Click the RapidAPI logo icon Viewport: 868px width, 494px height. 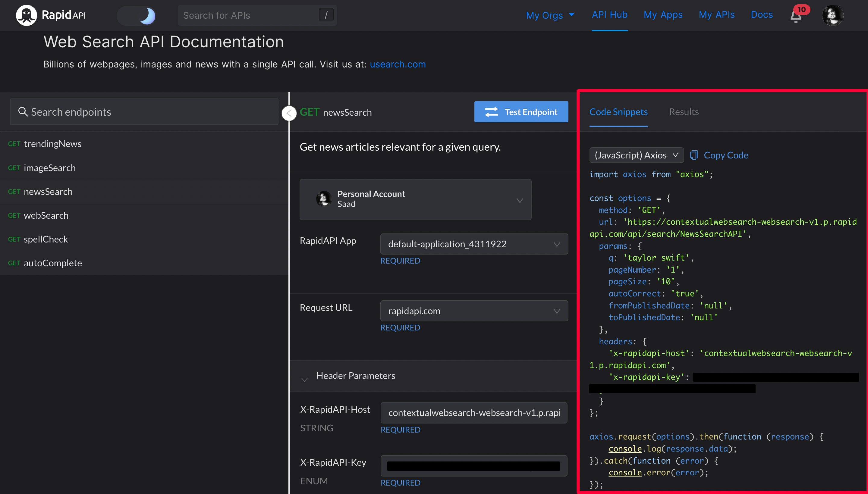coord(26,15)
